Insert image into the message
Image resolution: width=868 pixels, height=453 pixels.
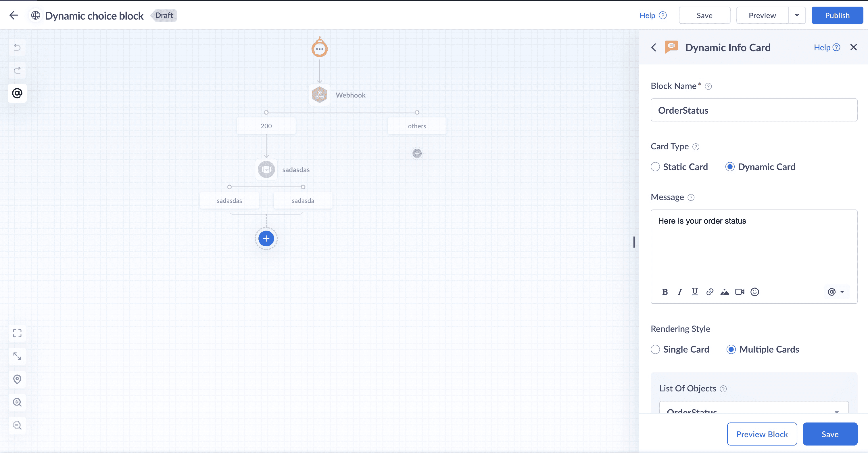click(x=725, y=292)
